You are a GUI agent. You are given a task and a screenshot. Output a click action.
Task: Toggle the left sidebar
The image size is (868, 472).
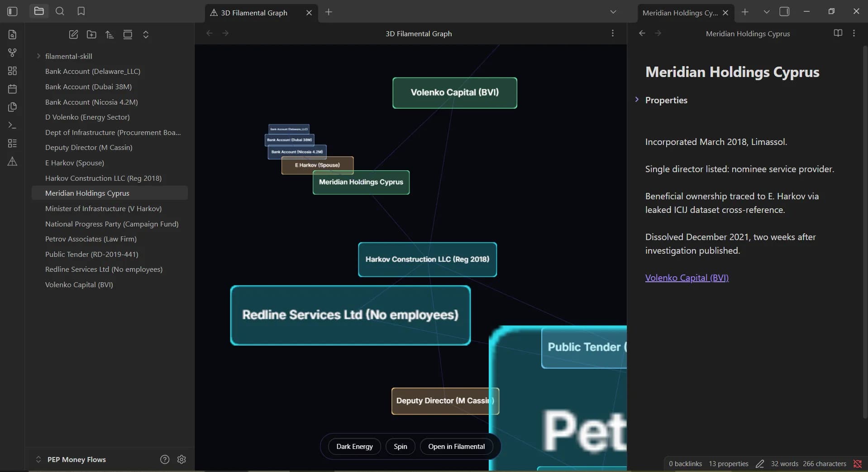tap(12, 11)
